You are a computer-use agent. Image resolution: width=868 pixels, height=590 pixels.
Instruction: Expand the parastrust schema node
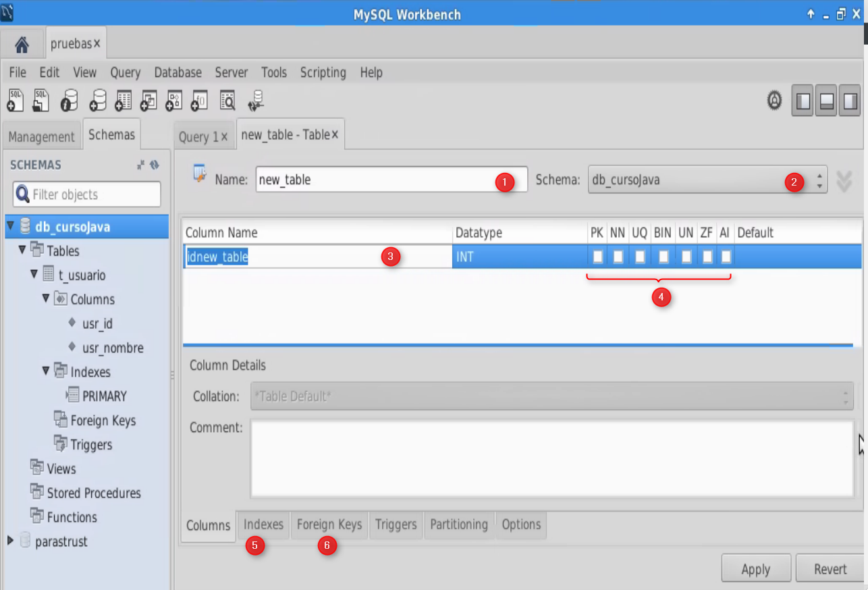[9, 541]
